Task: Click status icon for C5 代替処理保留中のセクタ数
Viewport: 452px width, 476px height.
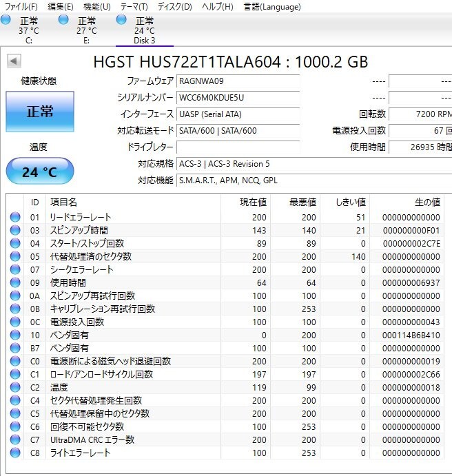Action: (x=15, y=413)
